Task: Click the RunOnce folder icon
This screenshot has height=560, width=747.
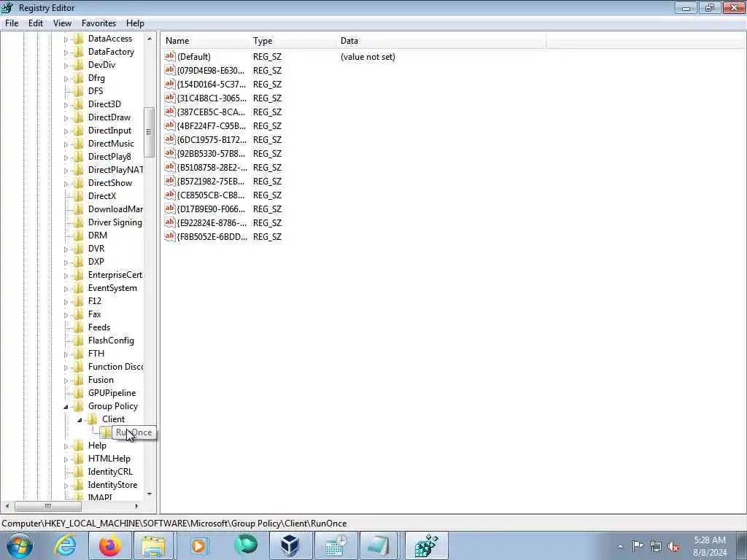Action: tap(106, 432)
